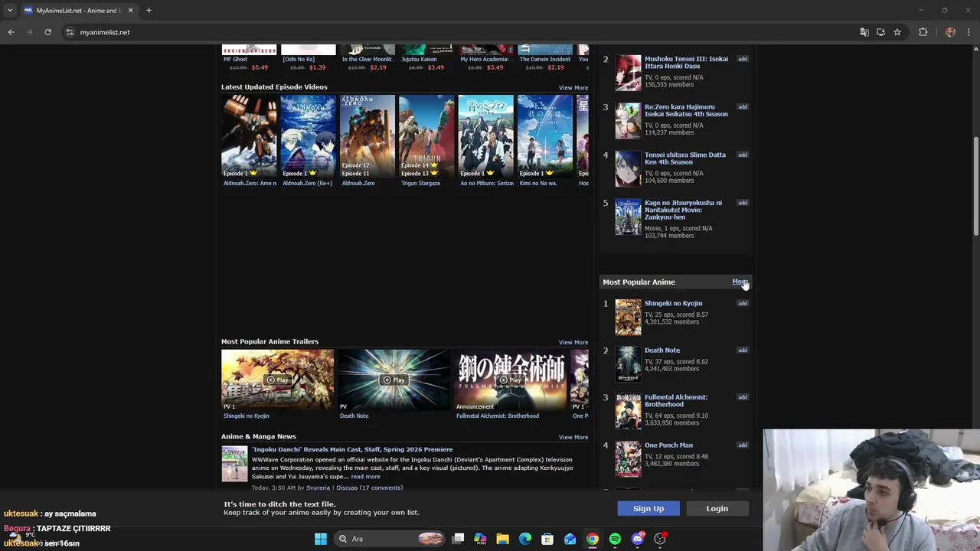Click the Chrome back arrow

(x=11, y=32)
